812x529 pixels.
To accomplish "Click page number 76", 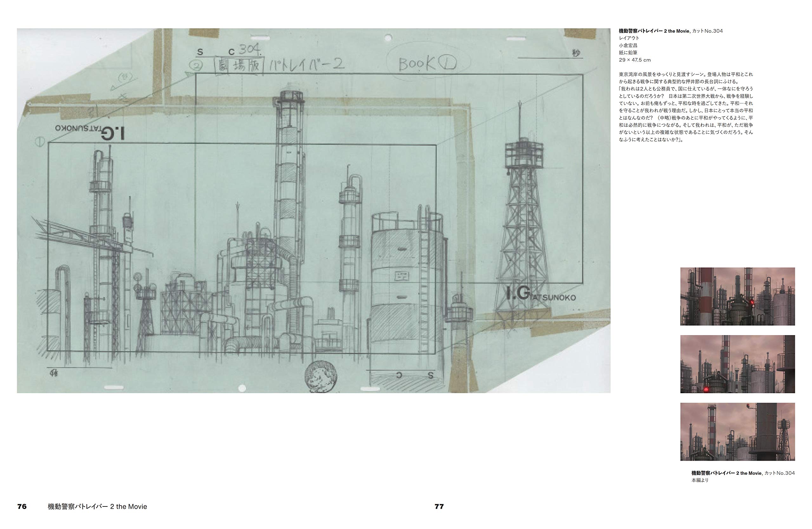I will [x=22, y=506].
